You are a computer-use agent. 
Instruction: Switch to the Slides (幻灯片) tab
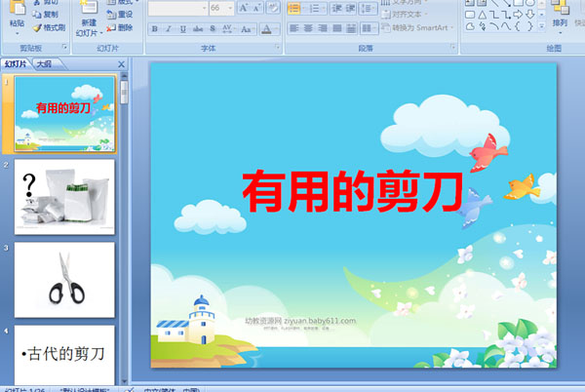pyautogui.click(x=15, y=64)
